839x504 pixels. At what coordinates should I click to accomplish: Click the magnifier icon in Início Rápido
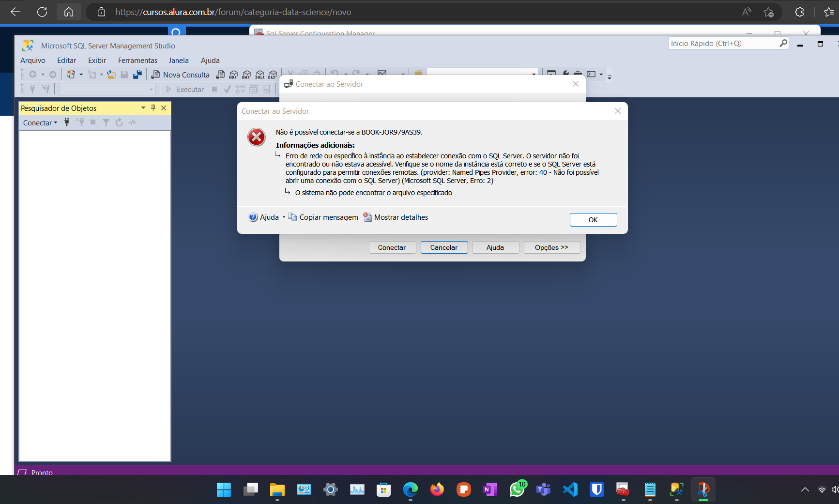coord(783,44)
